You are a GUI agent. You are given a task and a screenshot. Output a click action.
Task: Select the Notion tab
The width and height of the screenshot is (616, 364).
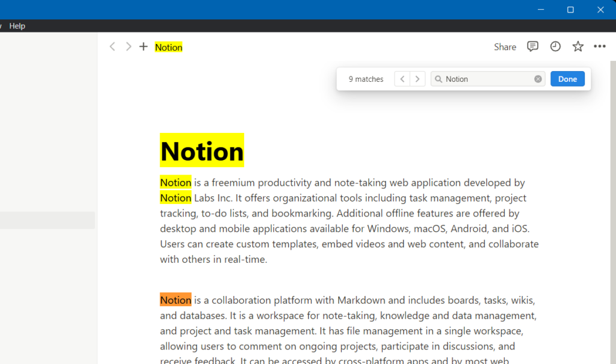[x=168, y=47]
